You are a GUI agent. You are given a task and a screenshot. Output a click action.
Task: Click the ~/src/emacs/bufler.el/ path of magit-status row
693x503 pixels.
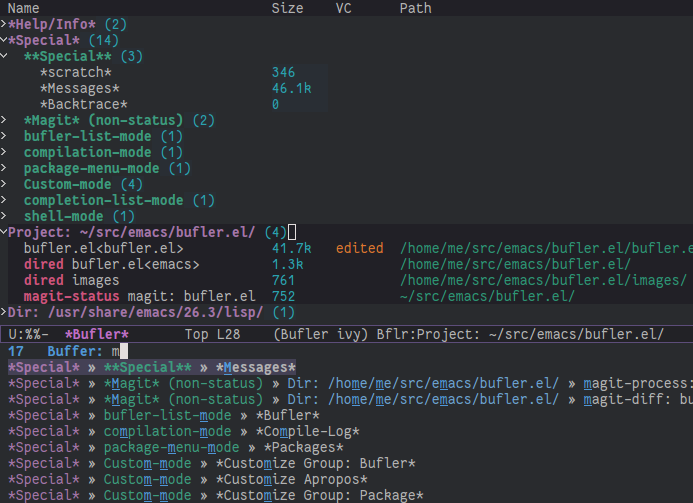coord(487,296)
